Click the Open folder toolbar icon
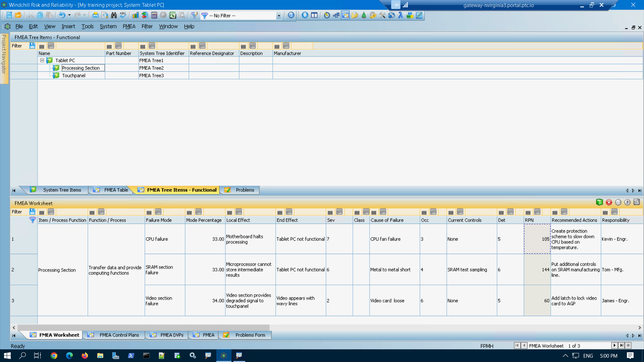The image size is (644, 362). point(18,15)
